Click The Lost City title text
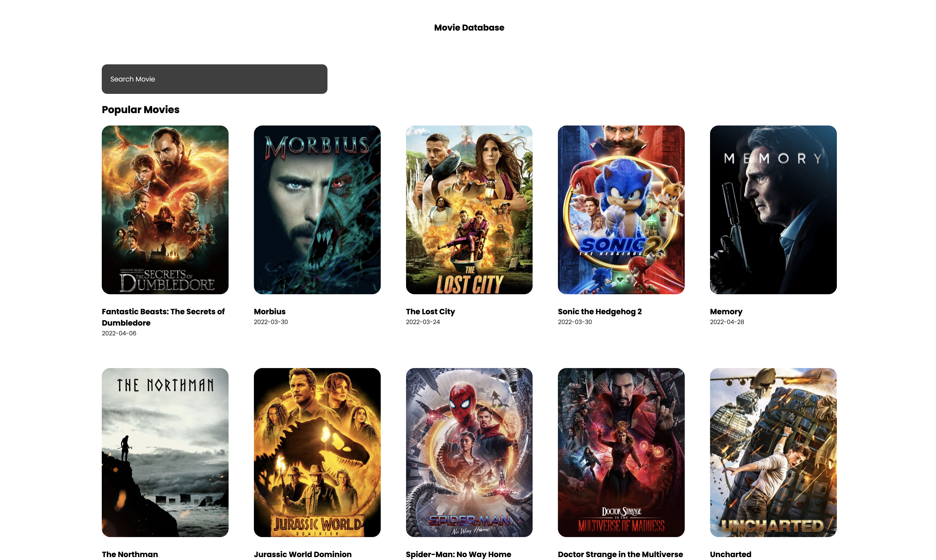Viewport: 936px width, 560px height. pyautogui.click(x=430, y=312)
